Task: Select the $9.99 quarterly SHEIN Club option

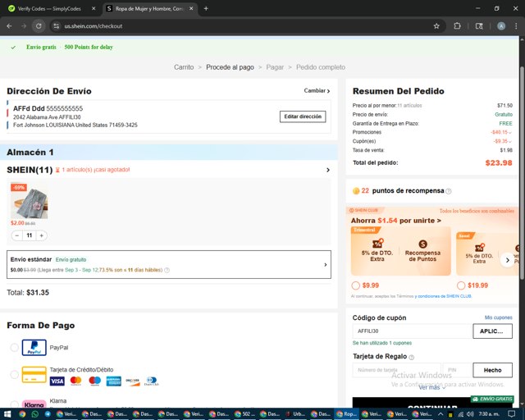Action: click(x=355, y=285)
